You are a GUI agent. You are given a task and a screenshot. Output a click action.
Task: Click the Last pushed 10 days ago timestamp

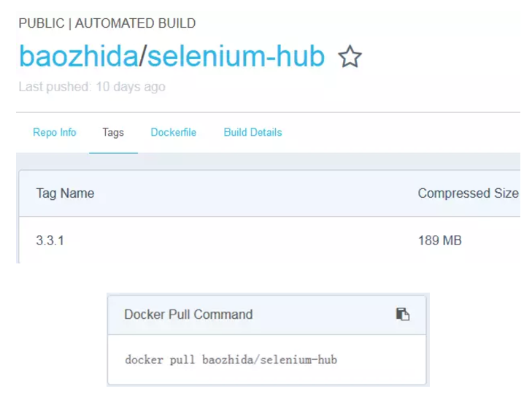[x=92, y=87]
